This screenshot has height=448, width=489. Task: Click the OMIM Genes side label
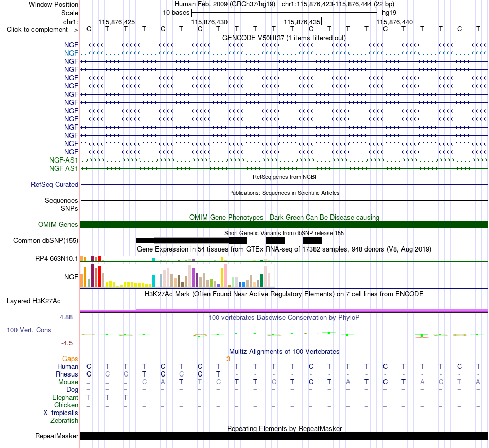tap(58, 225)
